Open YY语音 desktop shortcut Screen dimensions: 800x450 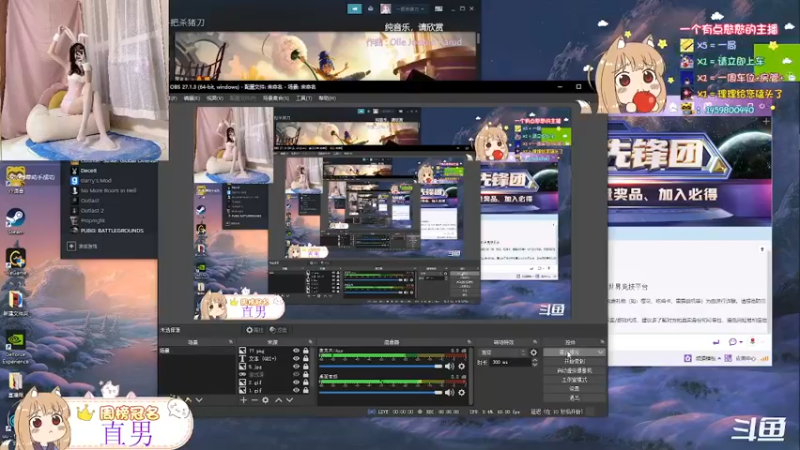coord(15,180)
